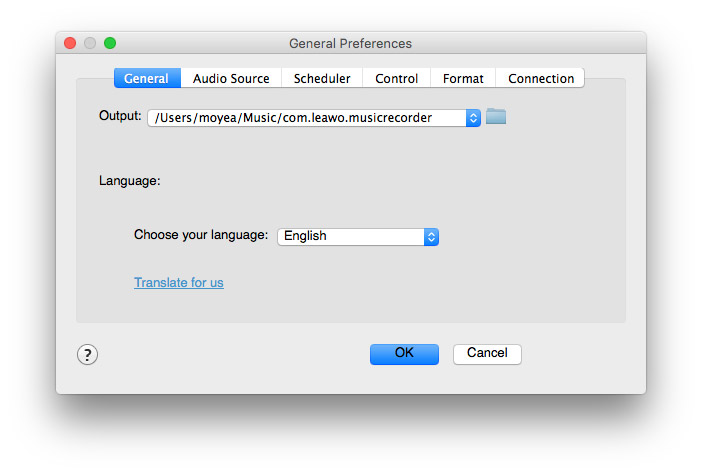Select the Format tab
This screenshot has height=474, width=702.
click(x=463, y=78)
